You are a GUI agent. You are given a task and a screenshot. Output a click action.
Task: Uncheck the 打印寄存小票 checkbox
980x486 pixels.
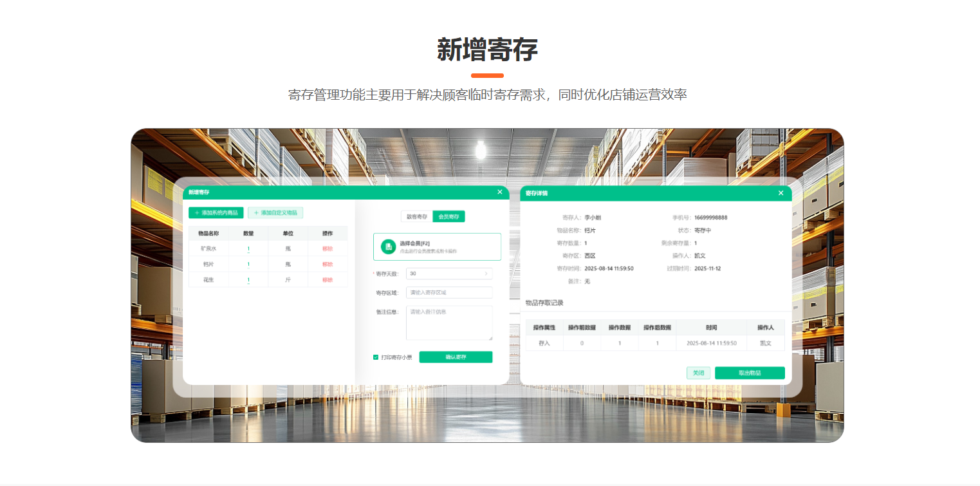pos(376,357)
